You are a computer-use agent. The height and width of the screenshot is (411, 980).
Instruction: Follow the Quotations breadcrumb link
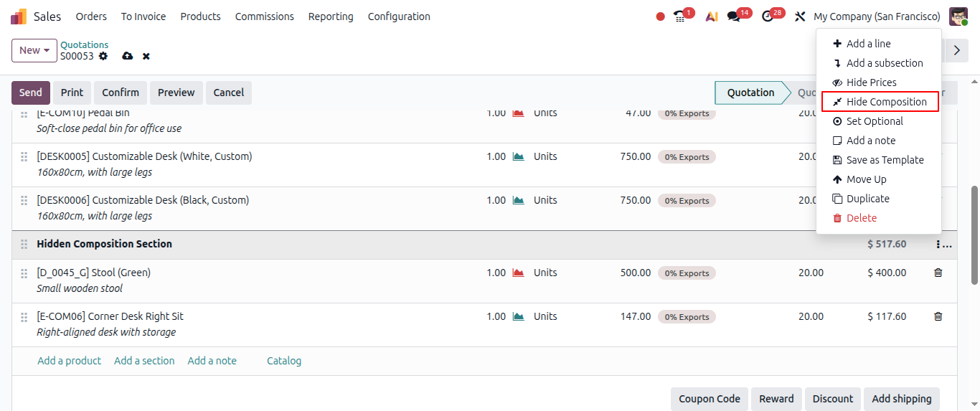[x=85, y=44]
